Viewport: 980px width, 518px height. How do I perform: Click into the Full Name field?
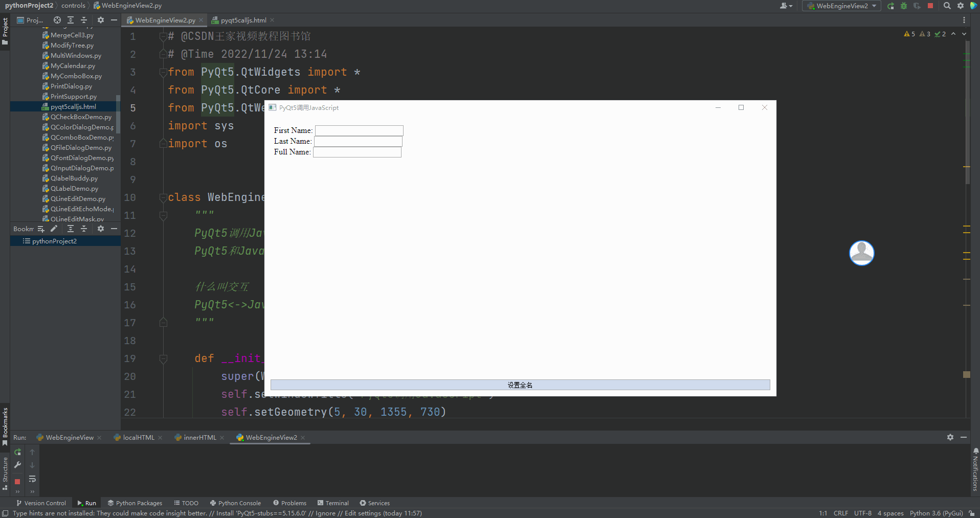357,152
